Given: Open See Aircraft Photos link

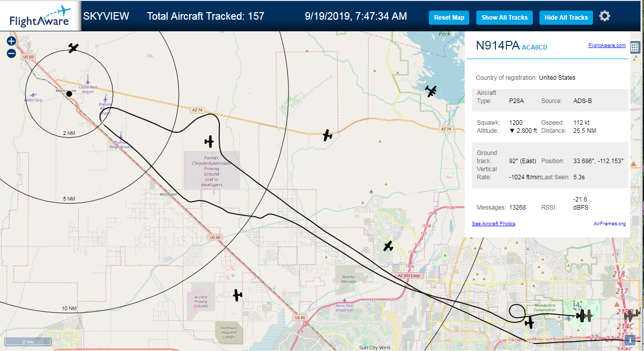Looking at the screenshot, I should click(x=493, y=224).
